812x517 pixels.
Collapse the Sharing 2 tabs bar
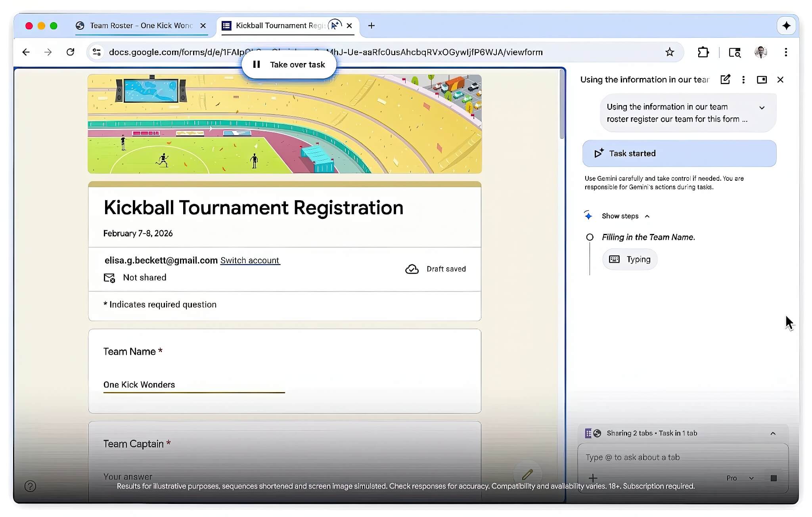[x=773, y=433]
